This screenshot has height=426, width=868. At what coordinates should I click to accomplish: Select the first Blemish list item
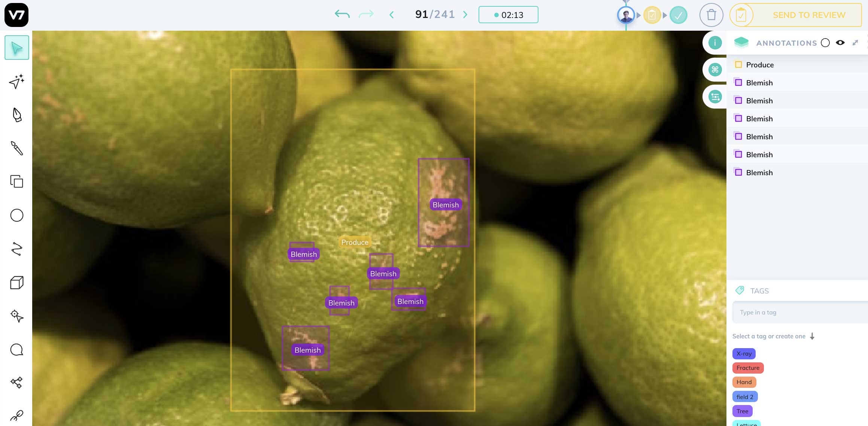(797, 82)
